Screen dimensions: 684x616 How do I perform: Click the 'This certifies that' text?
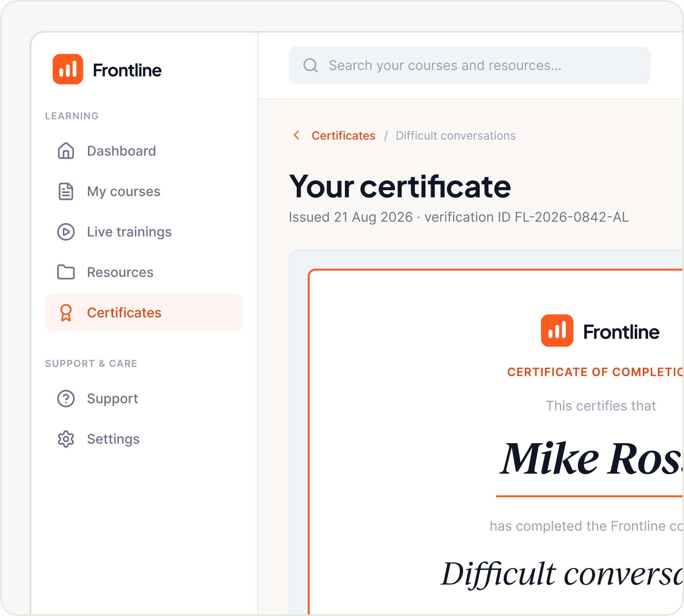(x=601, y=406)
